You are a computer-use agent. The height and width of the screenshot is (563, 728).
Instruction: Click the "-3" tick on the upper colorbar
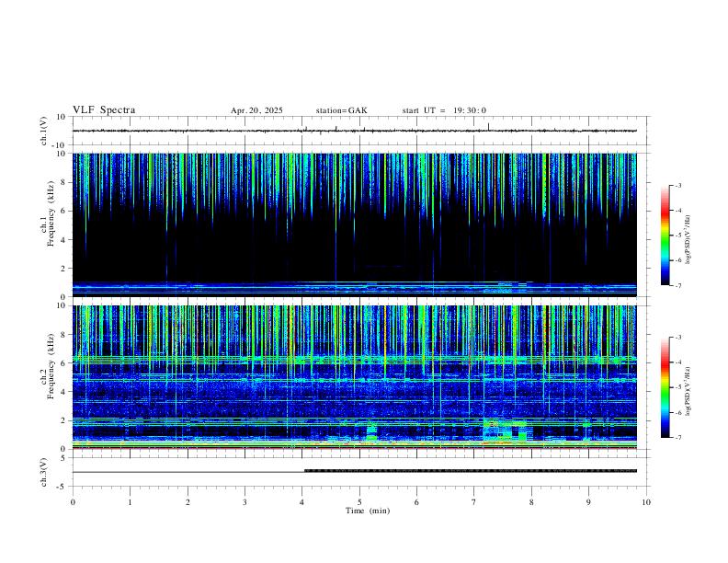[x=678, y=185]
